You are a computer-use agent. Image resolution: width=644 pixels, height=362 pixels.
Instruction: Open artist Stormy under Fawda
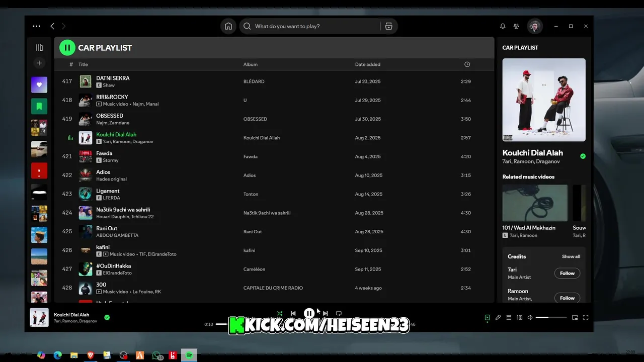pyautogui.click(x=111, y=160)
